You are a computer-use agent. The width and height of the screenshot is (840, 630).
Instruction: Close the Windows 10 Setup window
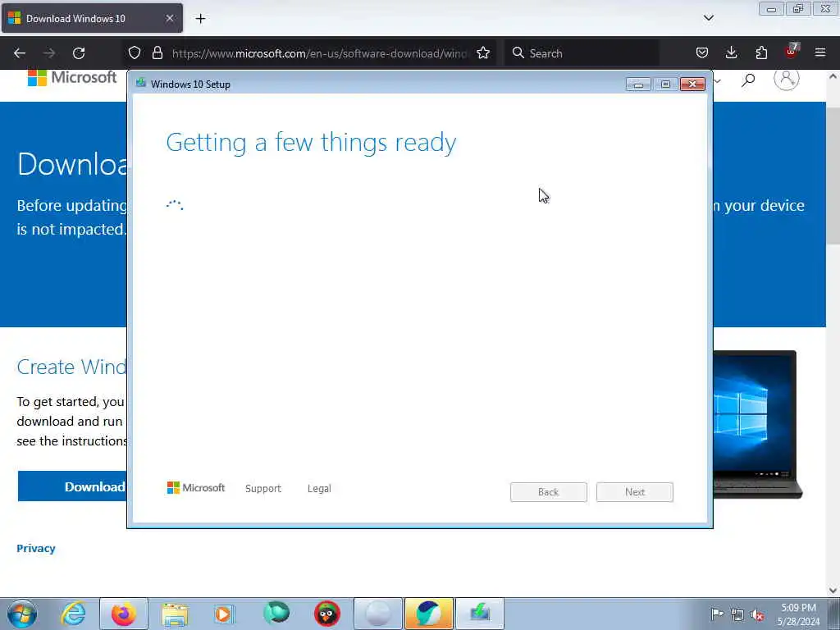692,84
